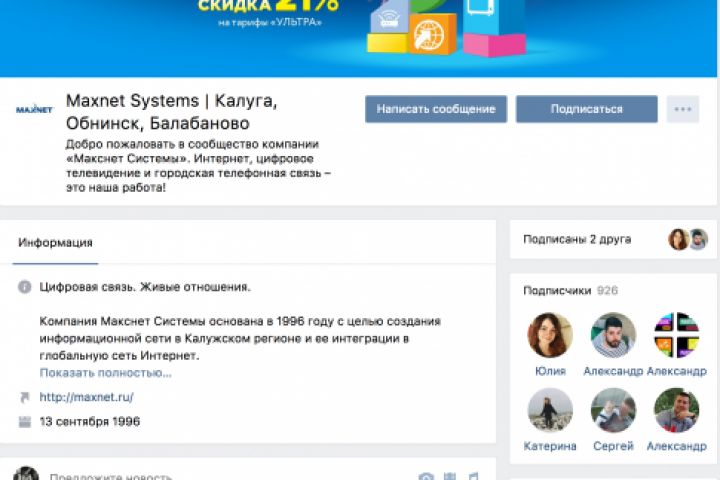Click the attach video icon in post box

(x=450, y=476)
